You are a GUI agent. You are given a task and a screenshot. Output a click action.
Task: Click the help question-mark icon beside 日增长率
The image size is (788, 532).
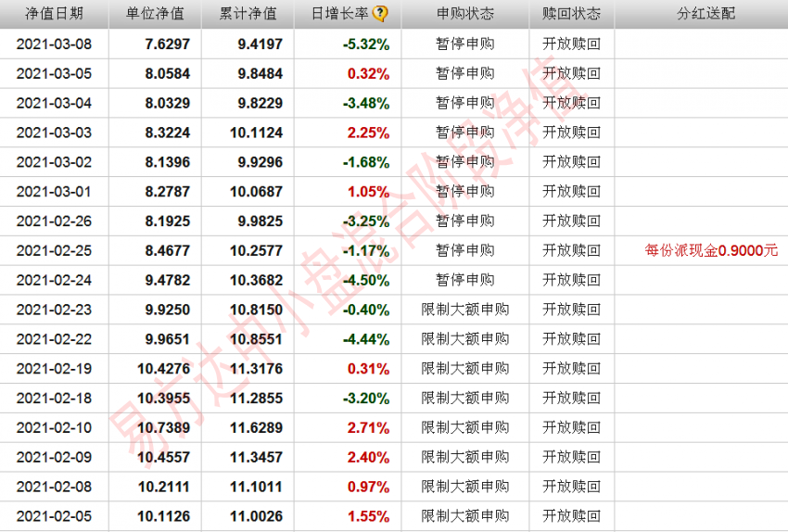380,14
